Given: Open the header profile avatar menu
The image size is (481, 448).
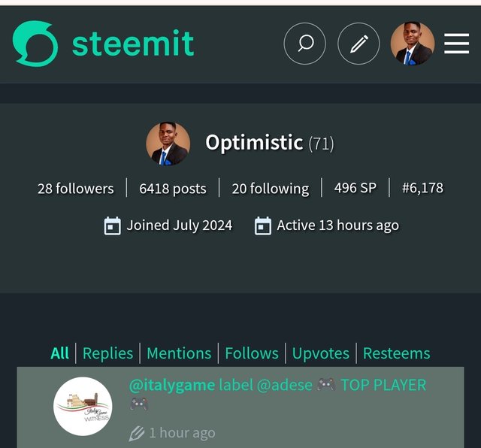Looking at the screenshot, I should tap(412, 44).
